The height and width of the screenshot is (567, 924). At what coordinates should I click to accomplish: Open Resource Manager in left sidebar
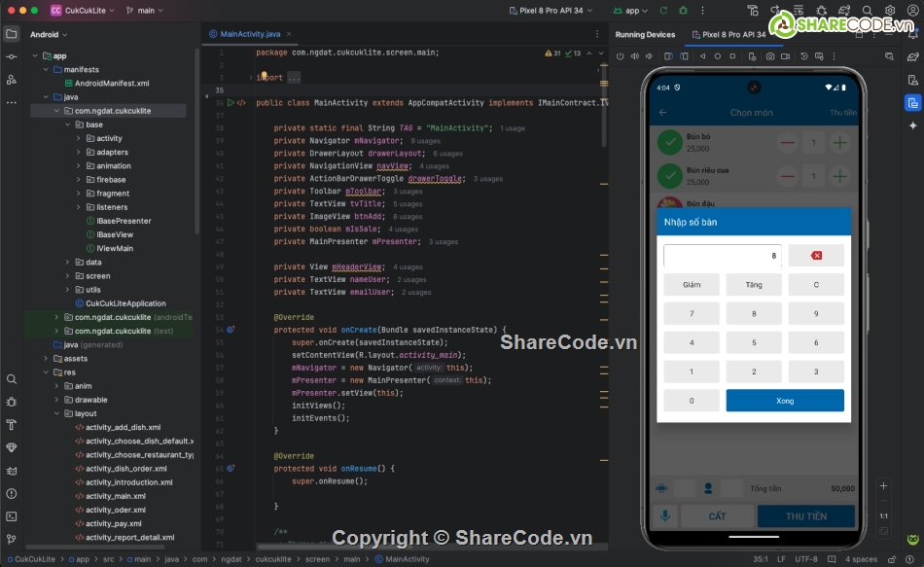pyautogui.click(x=12, y=80)
